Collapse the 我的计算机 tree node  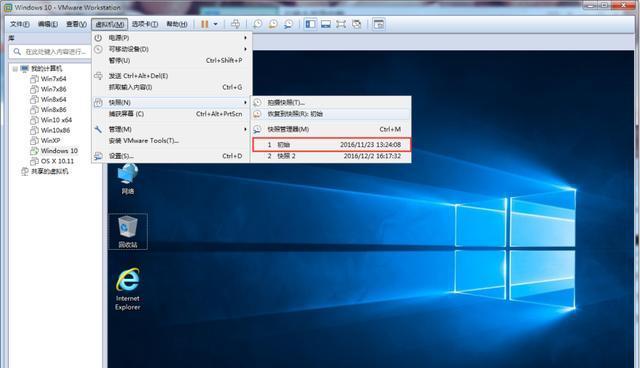pyautogui.click(x=15, y=69)
